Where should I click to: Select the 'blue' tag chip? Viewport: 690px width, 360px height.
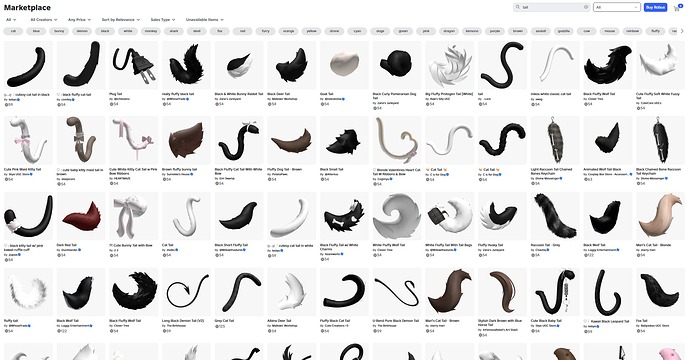(37, 31)
